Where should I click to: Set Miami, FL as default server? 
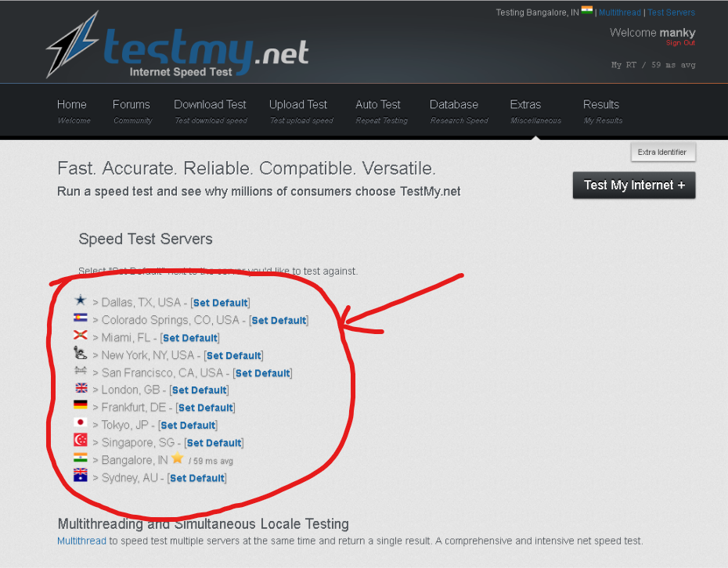pyautogui.click(x=189, y=338)
